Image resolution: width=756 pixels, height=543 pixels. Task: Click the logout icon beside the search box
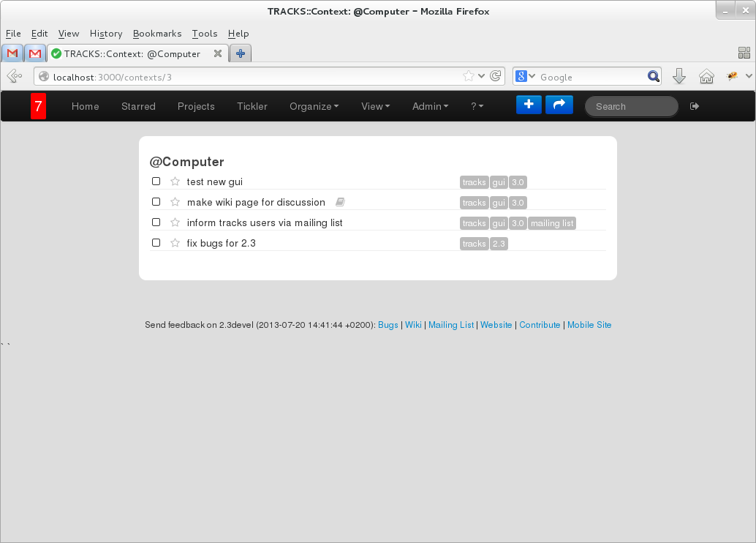[695, 106]
